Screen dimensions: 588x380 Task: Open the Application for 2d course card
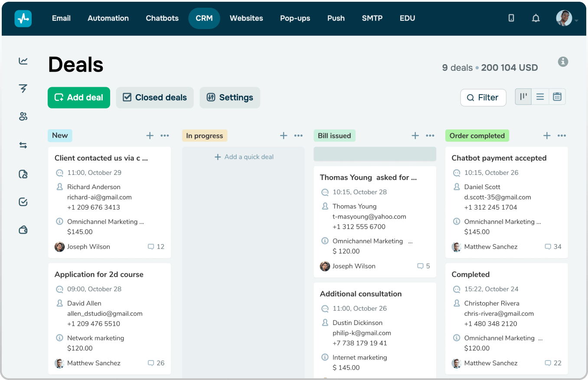(x=99, y=275)
